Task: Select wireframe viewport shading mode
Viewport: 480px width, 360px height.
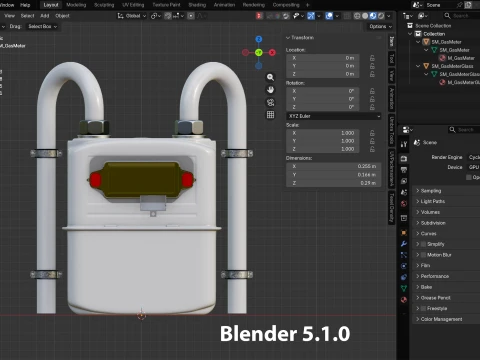Action: (357, 16)
